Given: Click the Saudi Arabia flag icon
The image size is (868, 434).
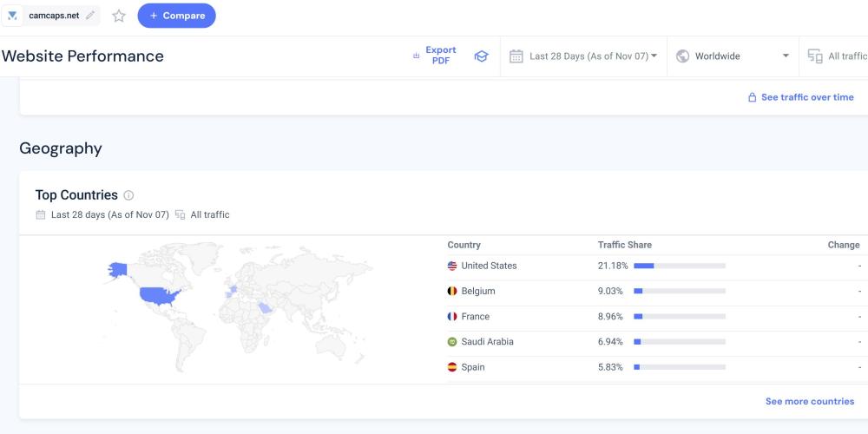Looking at the screenshot, I should (x=452, y=342).
